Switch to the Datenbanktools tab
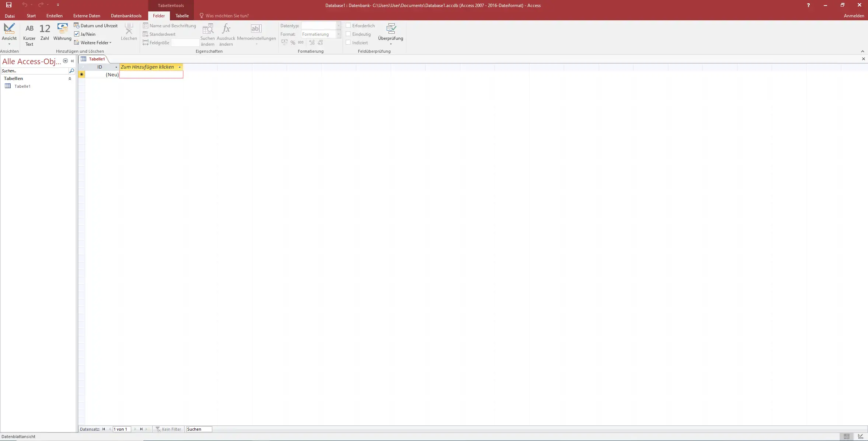Screen dimensions: 868x441 point(126,16)
